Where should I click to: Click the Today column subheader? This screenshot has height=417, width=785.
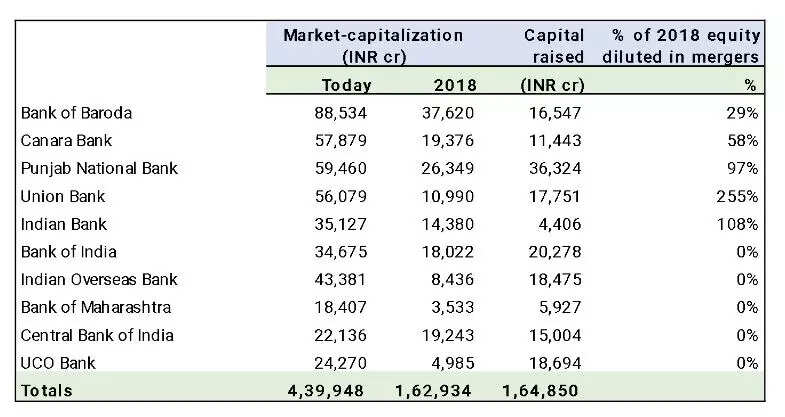(x=346, y=85)
